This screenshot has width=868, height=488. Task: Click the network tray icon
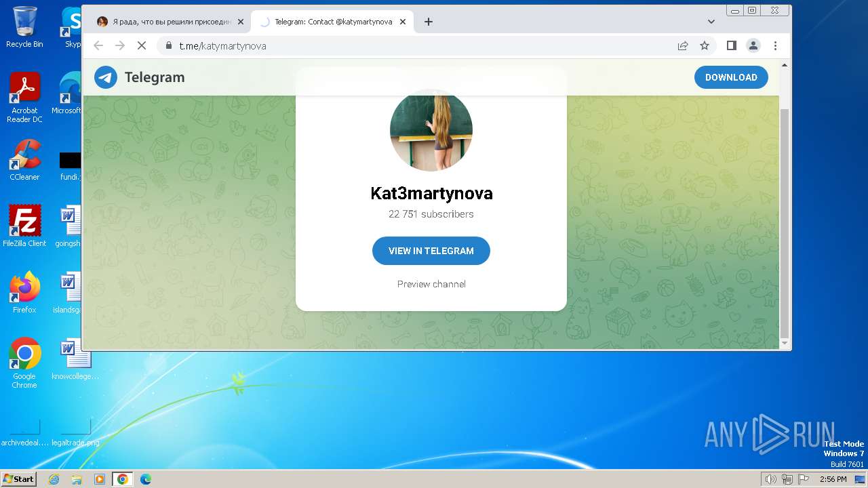pyautogui.click(x=787, y=479)
